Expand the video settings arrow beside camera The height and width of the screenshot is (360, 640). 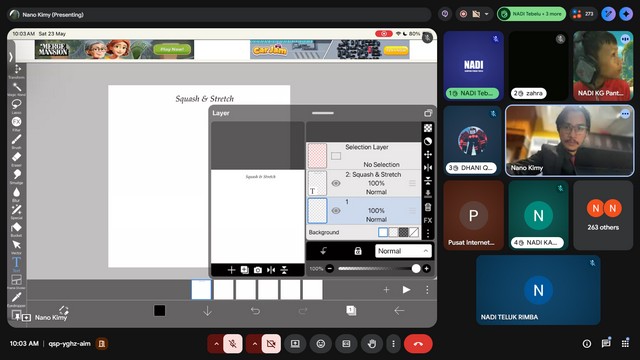[x=255, y=344]
